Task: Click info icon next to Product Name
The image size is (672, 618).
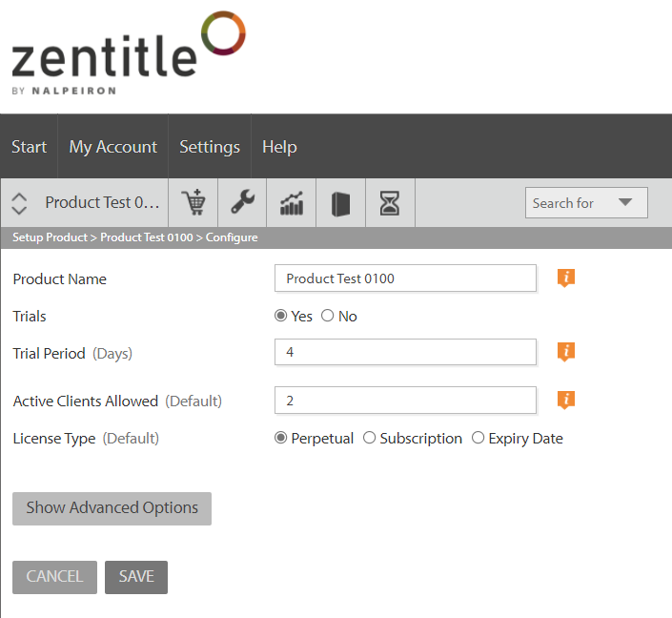Action: [565, 278]
